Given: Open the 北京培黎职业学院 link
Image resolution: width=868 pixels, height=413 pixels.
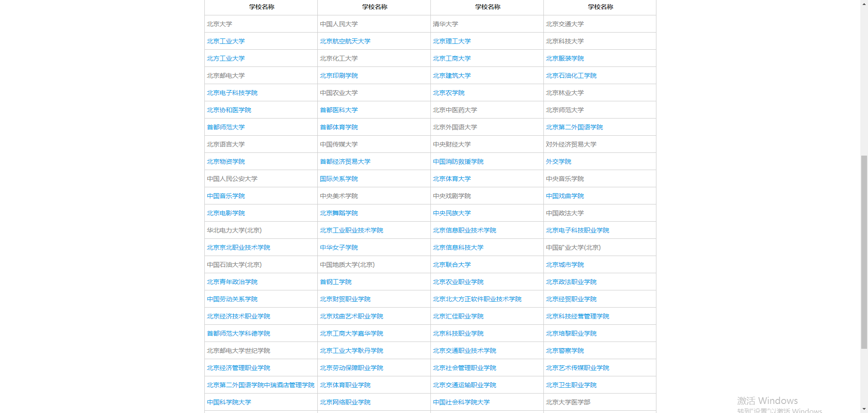Looking at the screenshot, I should coord(571,333).
